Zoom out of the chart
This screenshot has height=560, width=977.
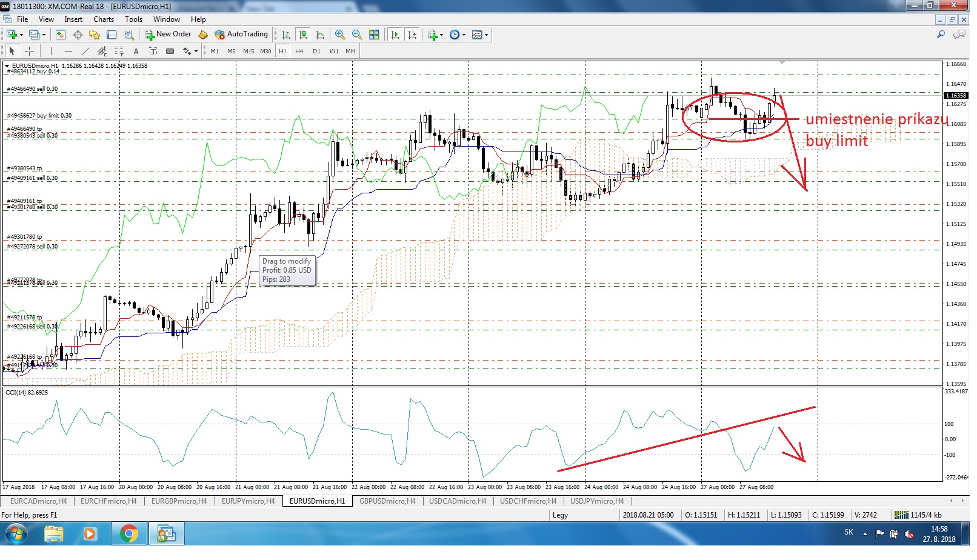357,35
